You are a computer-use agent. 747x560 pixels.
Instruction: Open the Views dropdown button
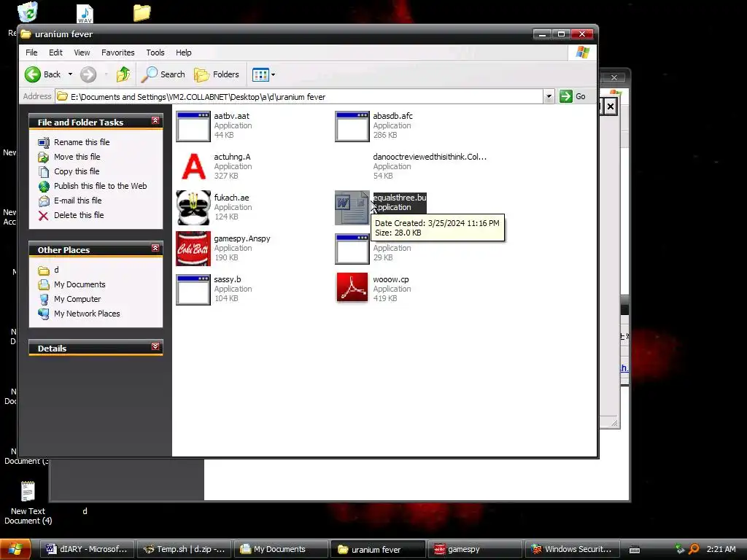pyautogui.click(x=263, y=74)
